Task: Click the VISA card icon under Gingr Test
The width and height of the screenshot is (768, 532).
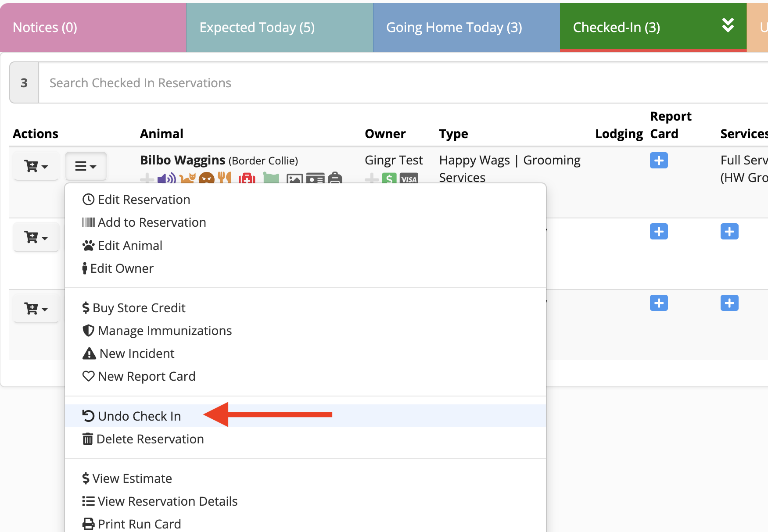Action: click(x=409, y=179)
